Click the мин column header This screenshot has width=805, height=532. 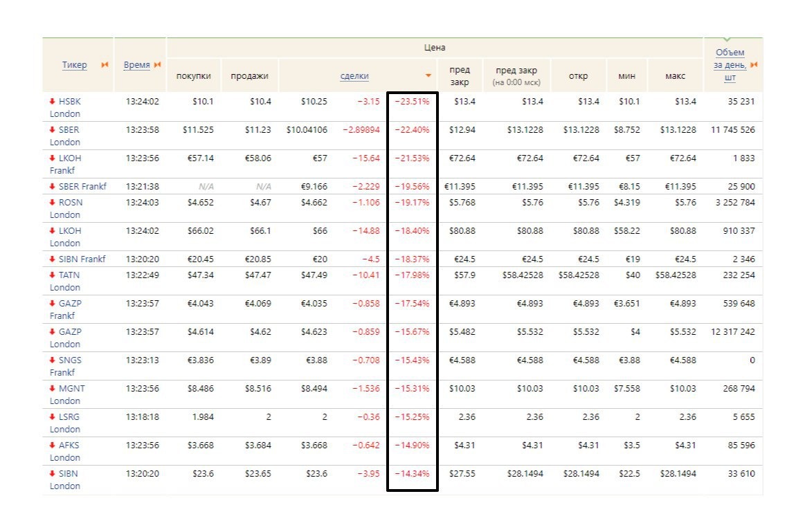point(626,76)
